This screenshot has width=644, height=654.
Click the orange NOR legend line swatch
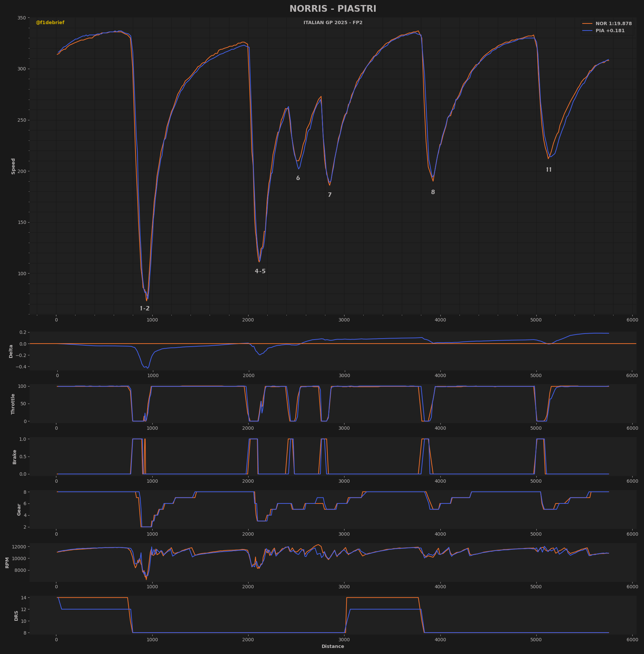587,24
